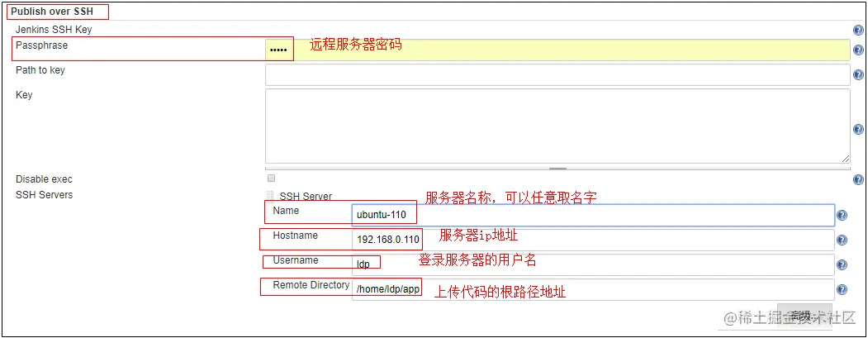Focus the Username field containing ldp

click(x=593, y=264)
